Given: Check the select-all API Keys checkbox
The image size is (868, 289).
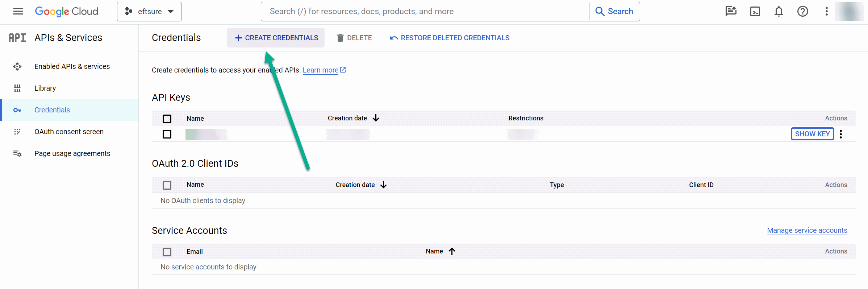Looking at the screenshot, I should (x=167, y=119).
